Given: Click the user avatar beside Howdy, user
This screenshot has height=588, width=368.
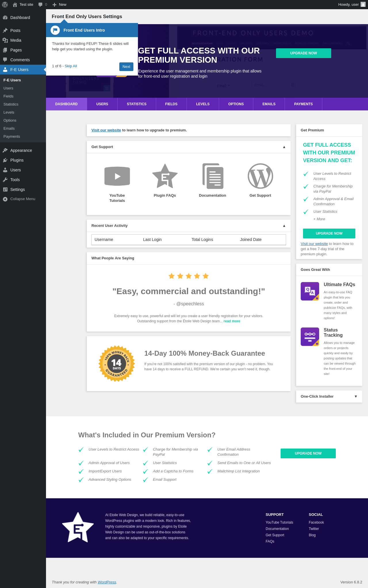Looking at the screenshot, I should tap(363, 5).
